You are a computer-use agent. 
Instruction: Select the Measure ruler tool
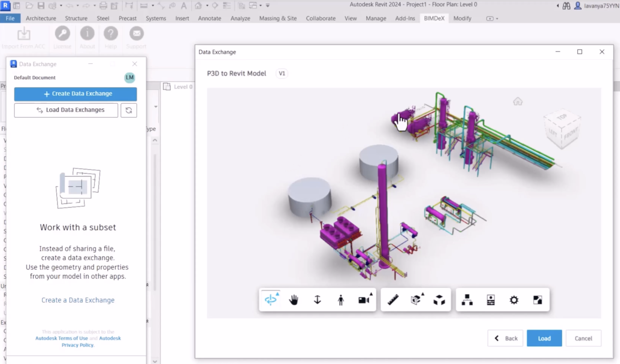(x=393, y=300)
